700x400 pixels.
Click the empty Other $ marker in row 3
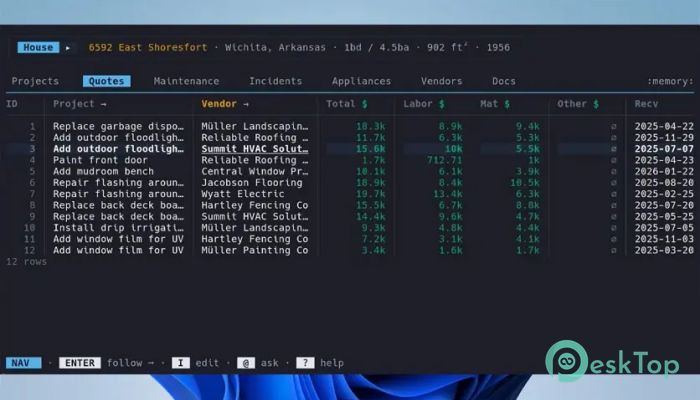[614, 149]
